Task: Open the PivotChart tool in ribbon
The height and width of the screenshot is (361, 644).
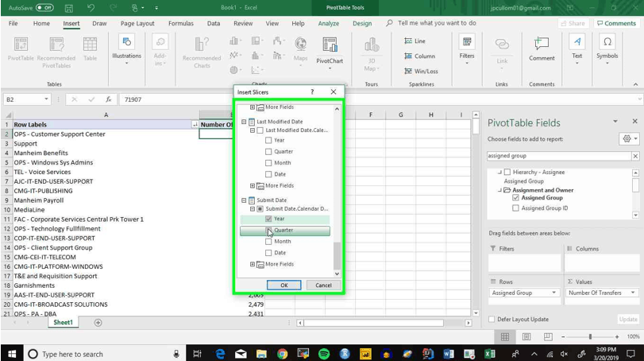Action: pos(330,52)
